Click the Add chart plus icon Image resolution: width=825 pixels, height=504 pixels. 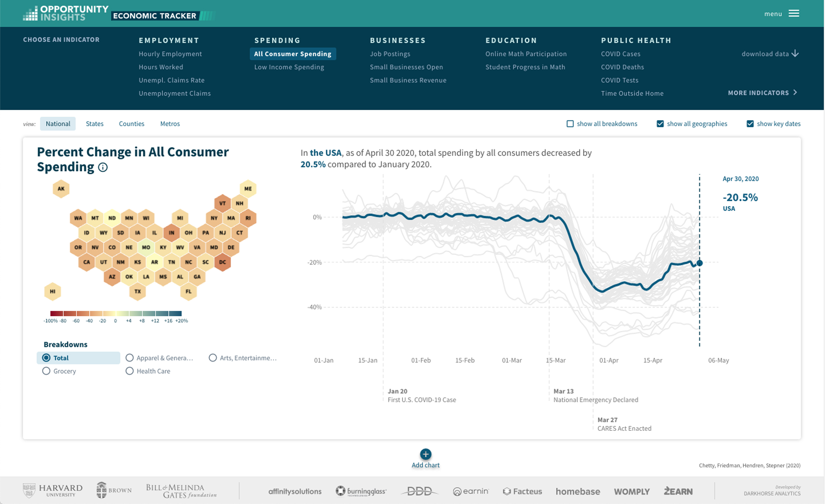[426, 454]
